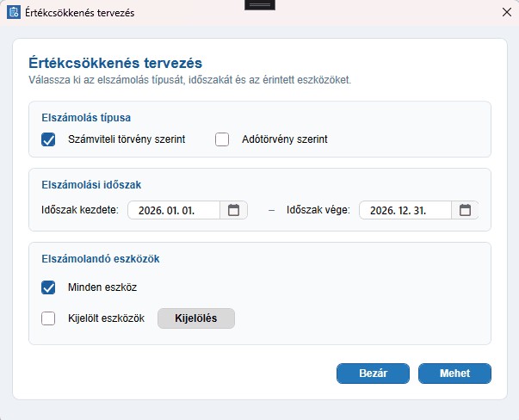Click the Bezár button
Screen dimensions: 519x420
tap(373, 374)
